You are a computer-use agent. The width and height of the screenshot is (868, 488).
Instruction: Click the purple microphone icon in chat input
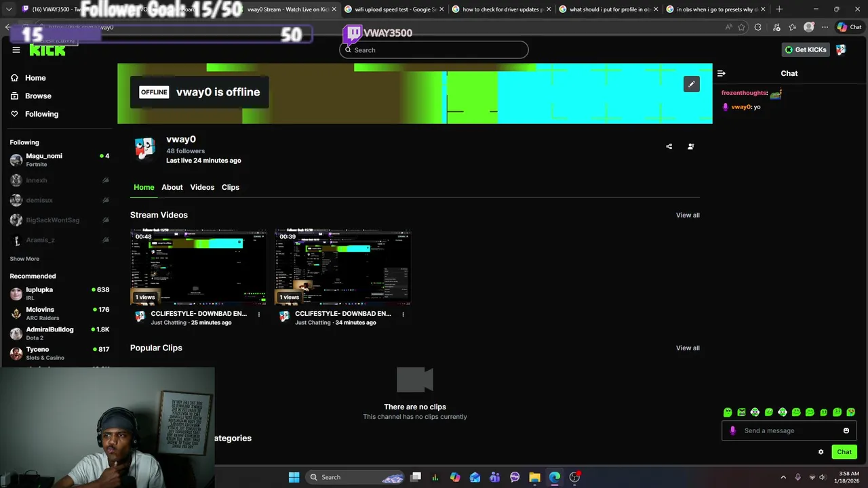coord(732,430)
